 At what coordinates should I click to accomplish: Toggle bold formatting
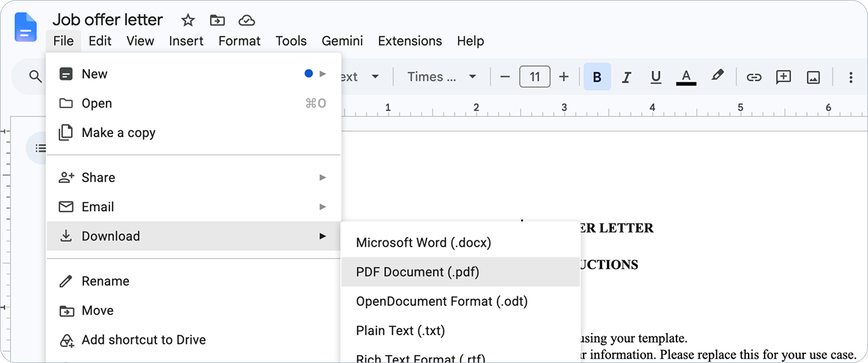pos(597,77)
